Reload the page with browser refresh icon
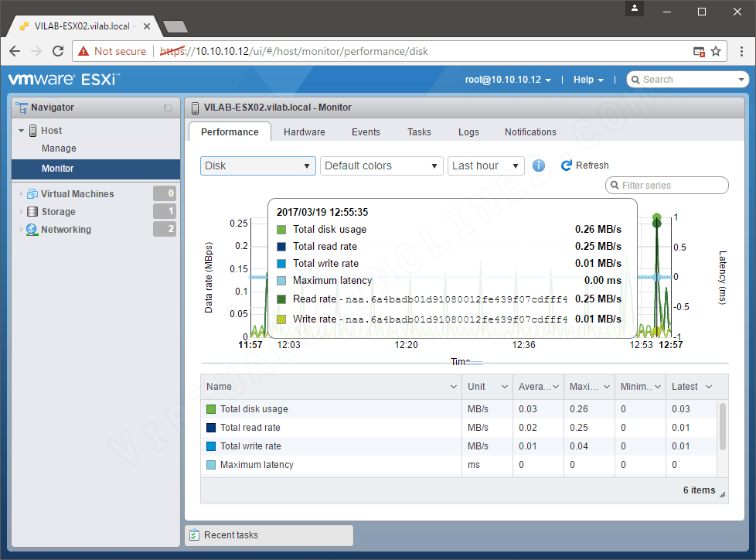The height and width of the screenshot is (560, 756). pos(58,51)
